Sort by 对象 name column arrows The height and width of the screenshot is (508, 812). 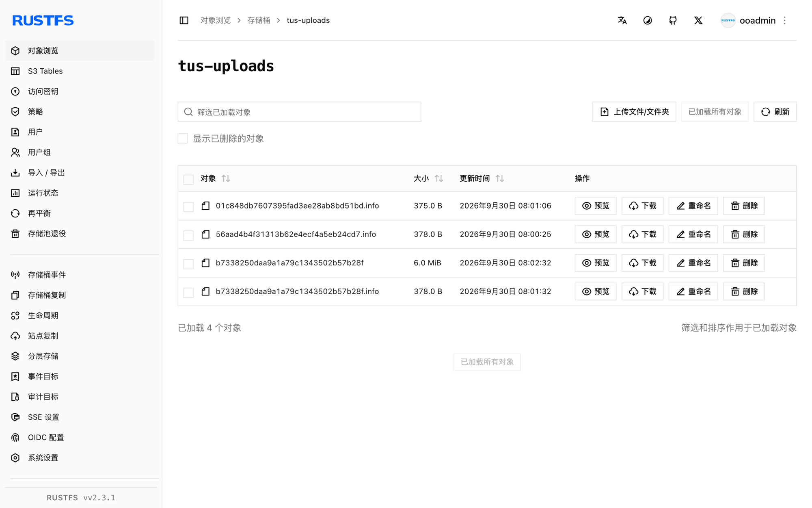[226, 178]
